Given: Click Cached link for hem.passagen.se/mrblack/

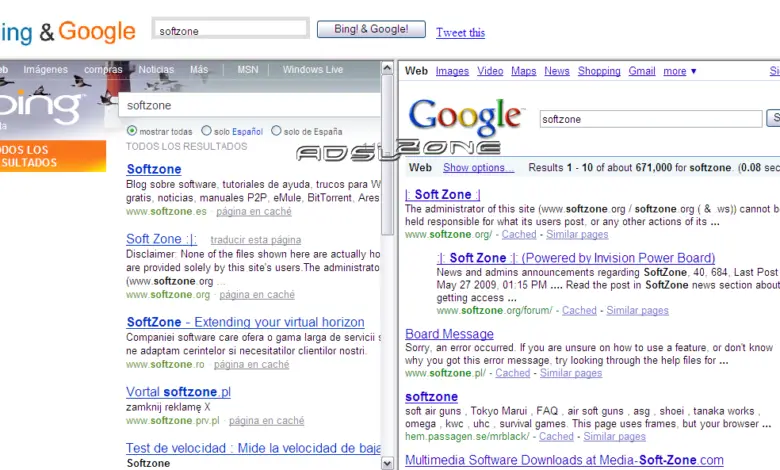Looking at the screenshot, I should [x=556, y=436].
